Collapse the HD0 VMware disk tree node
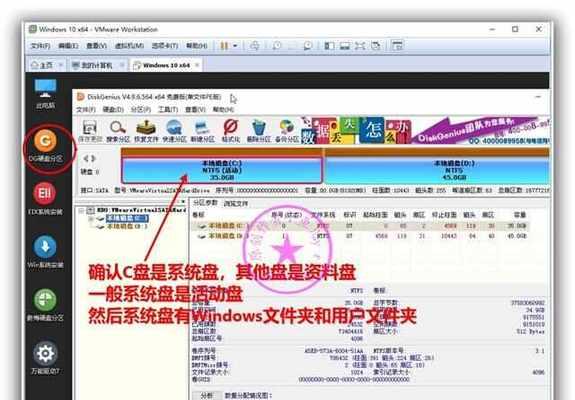Image resolution: width=575 pixels, height=400 pixels. point(81,210)
